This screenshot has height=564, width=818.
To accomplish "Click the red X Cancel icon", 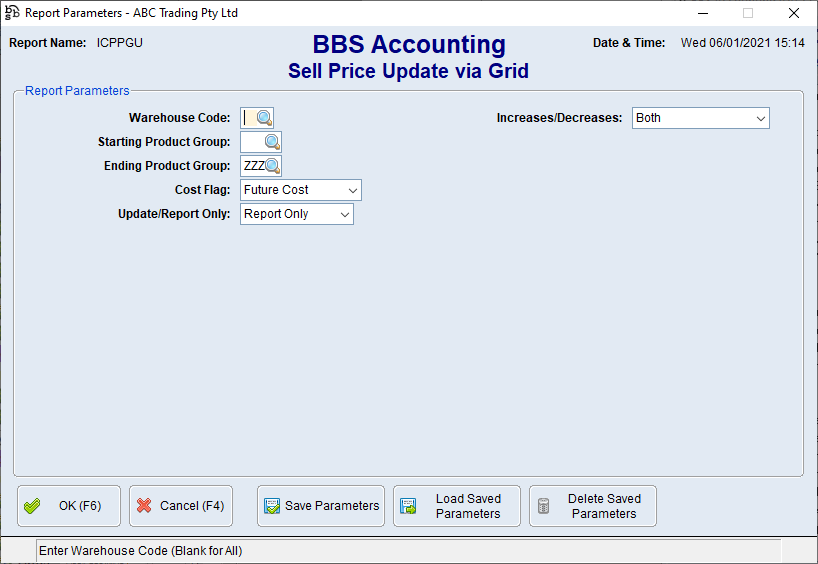I will coord(144,506).
